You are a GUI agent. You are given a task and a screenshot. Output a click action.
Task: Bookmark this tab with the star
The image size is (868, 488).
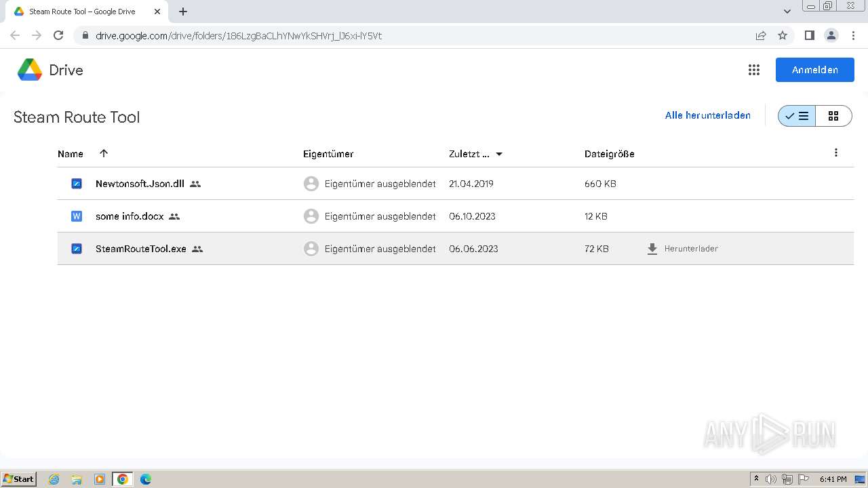[783, 35]
